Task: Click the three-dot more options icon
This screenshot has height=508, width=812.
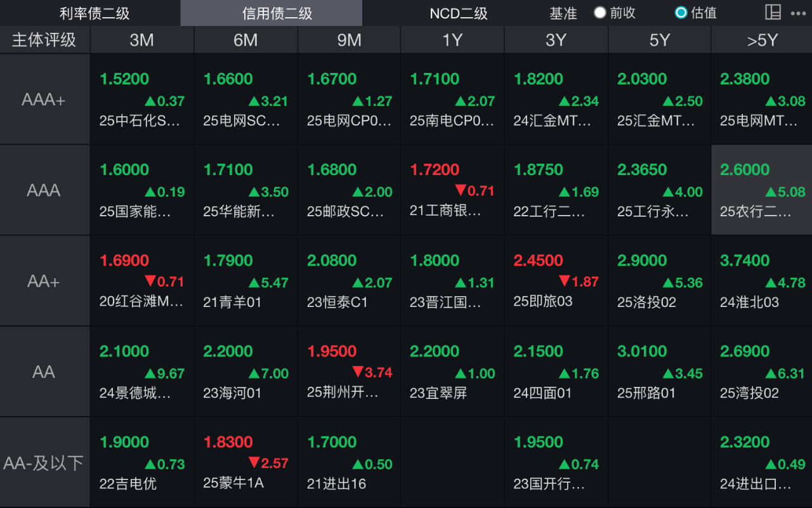Action: tap(798, 13)
